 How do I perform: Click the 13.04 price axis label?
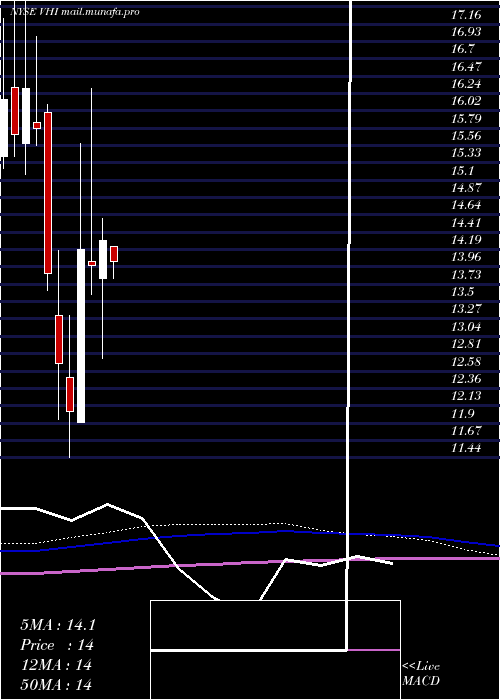click(466, 327)
